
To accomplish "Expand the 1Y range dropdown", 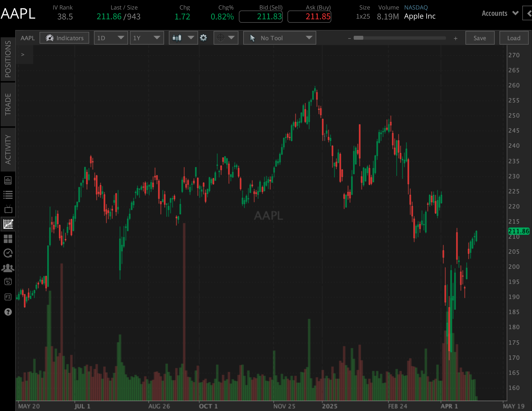I will coord(147,38).
